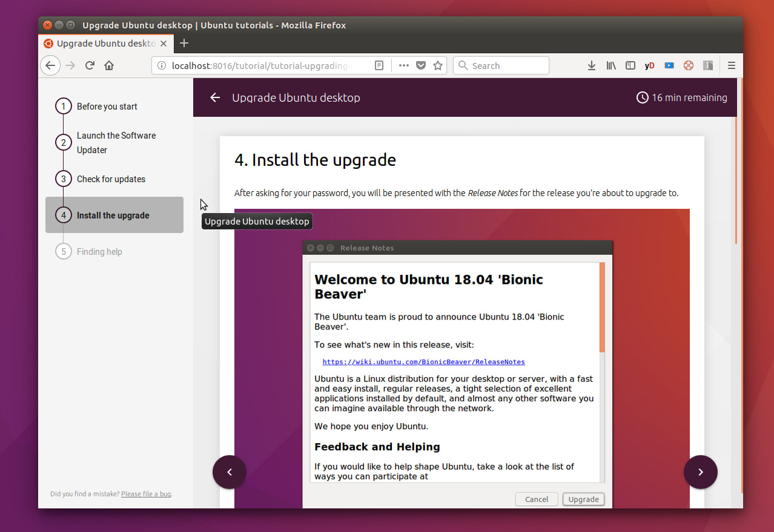Screen dimensions: 774x532
Task: Go to previous tutorial step round button
Action: click(230, 472)
